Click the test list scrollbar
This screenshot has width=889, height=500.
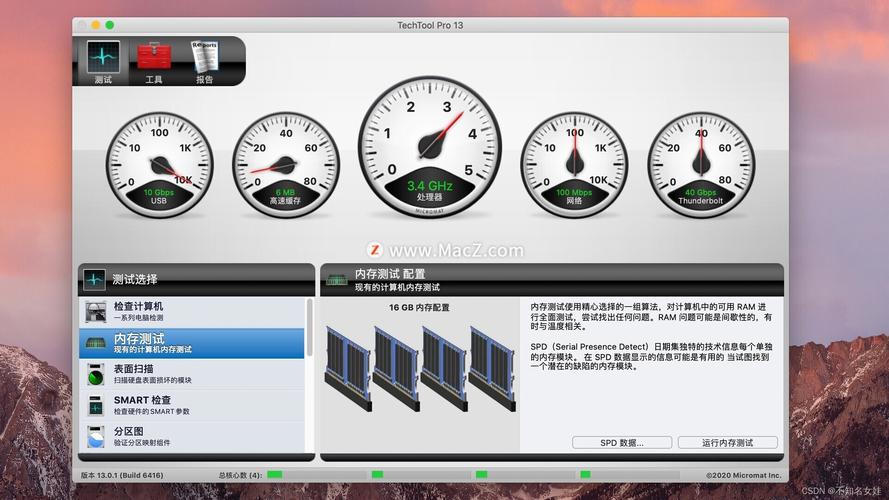click(310, 328)
